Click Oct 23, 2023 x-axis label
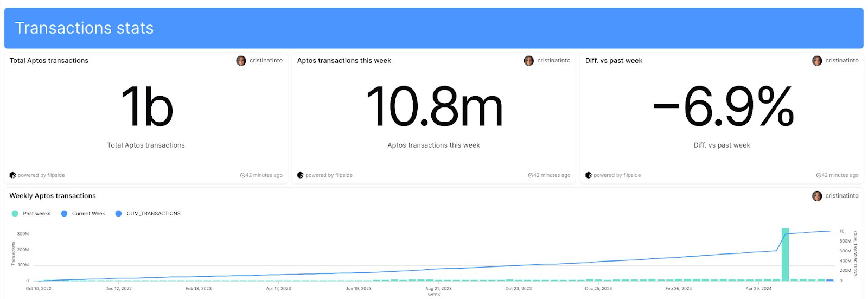Viewport: 868px width, 299px height. point(519,289)
